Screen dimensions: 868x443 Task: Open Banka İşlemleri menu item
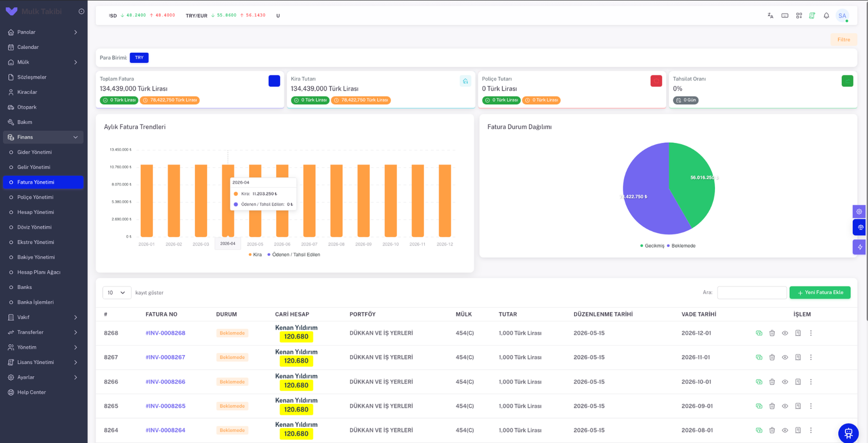(x=43, y=302)
